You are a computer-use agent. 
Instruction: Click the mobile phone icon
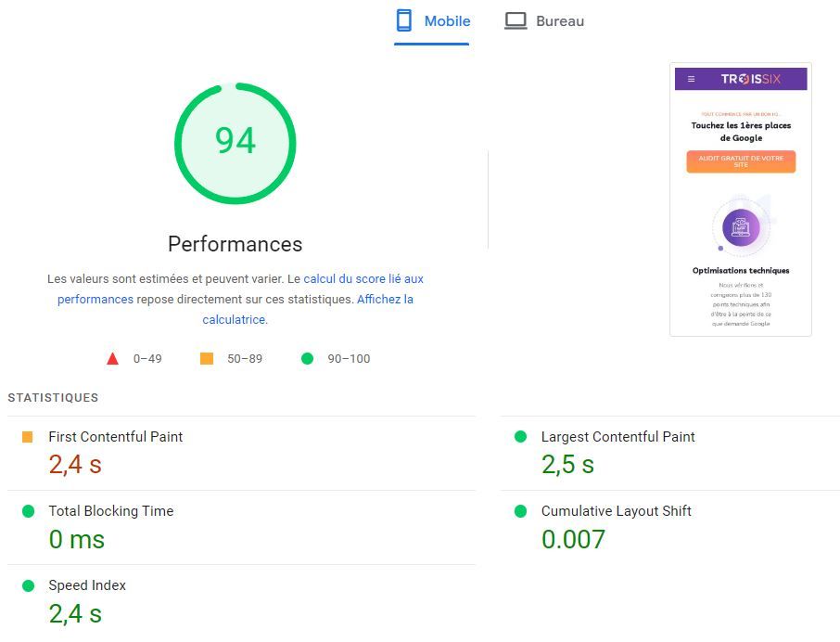tap(403, 20)
